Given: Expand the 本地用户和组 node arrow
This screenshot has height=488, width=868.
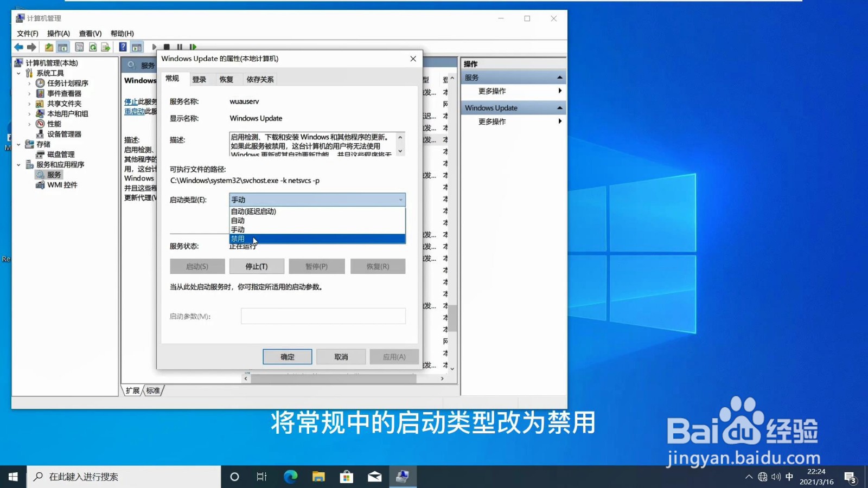Looking at the screenshot, I should pos(29,114).
